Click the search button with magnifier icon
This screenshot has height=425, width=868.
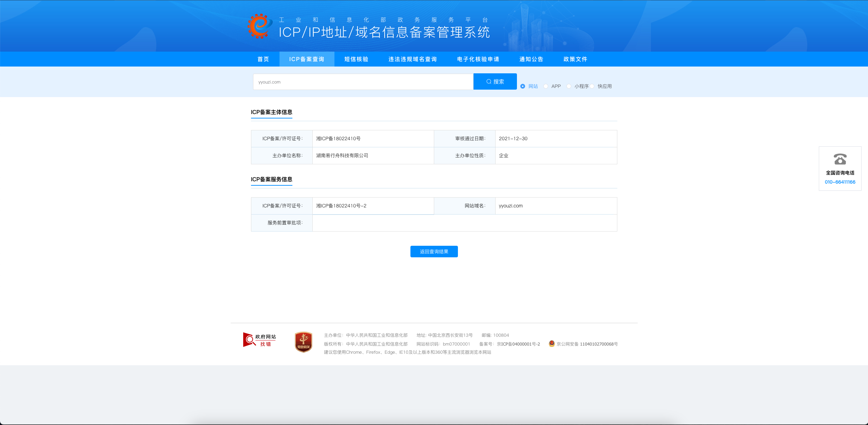point(495,81)
